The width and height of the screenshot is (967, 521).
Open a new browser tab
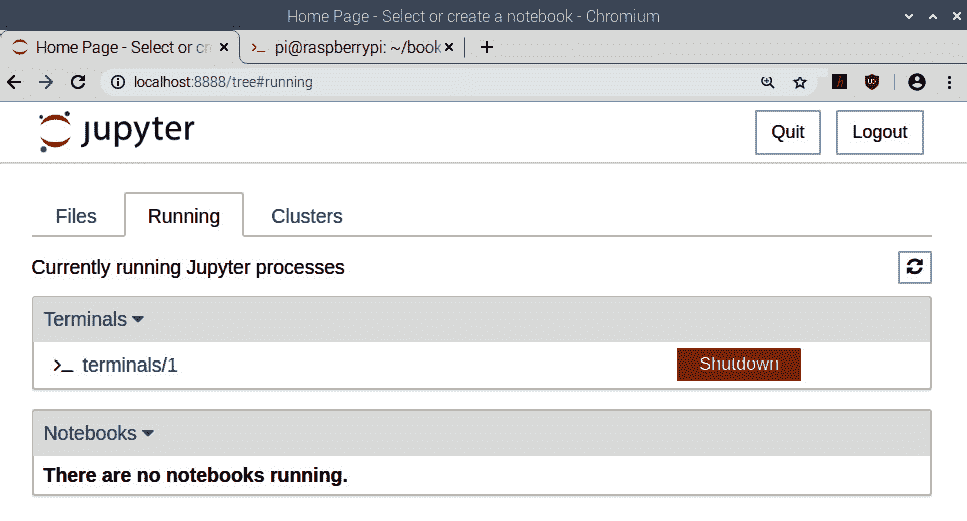(487, 47)
